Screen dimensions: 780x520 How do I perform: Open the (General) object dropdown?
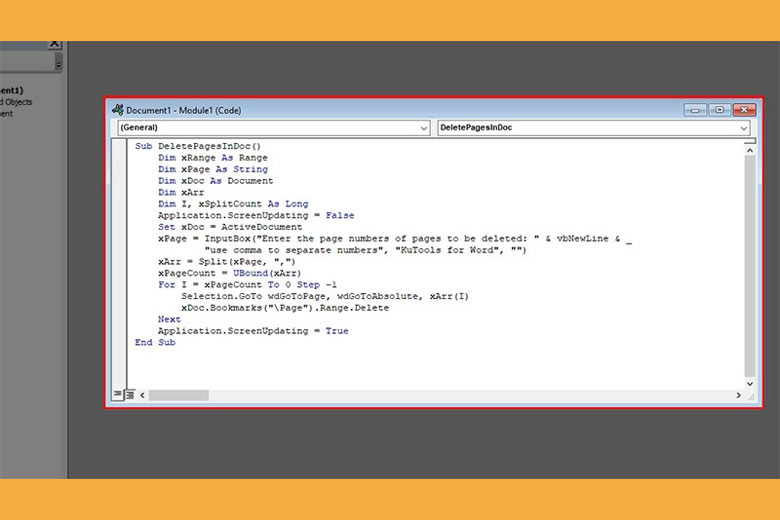click(x=274, y=128)
